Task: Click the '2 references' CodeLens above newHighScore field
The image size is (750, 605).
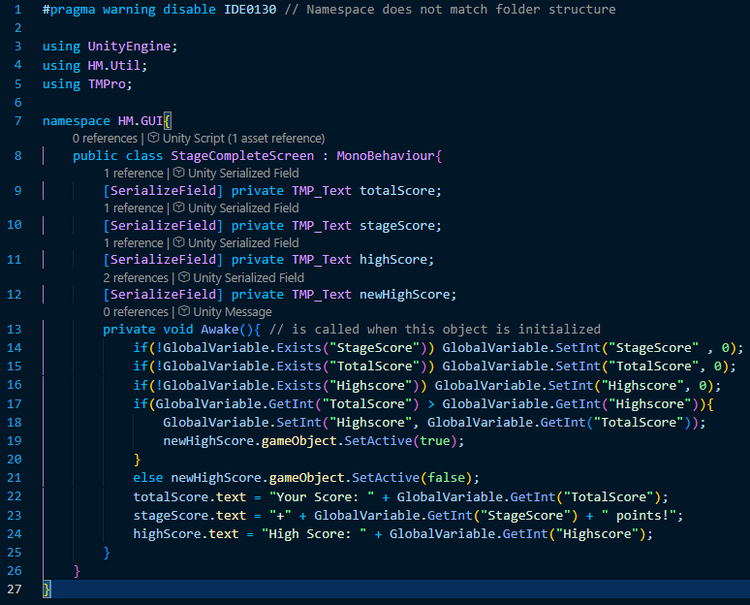Action: [x=135, y=278]
